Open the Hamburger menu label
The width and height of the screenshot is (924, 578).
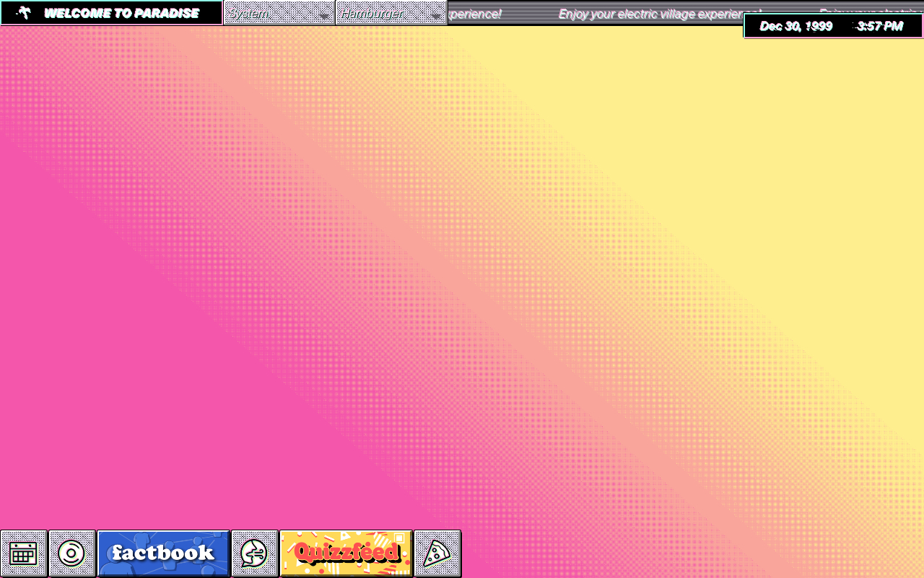pyautogui.click(x=372, y=14)
